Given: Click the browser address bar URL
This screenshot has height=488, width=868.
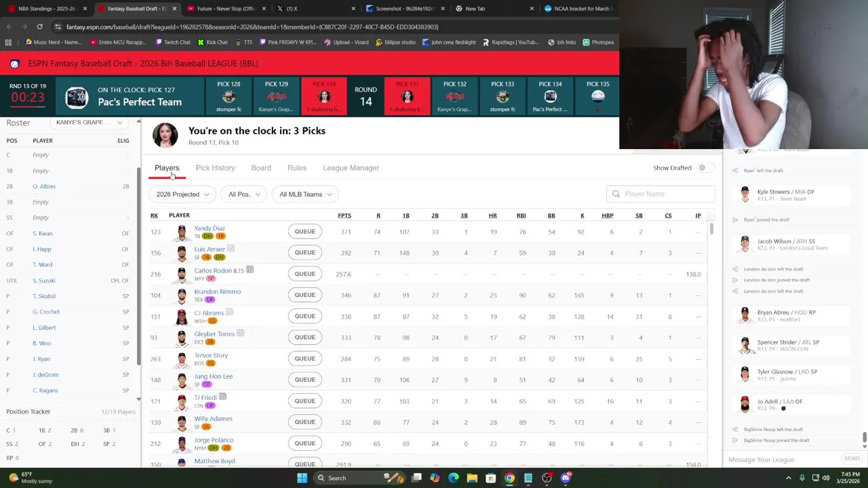Looking at the screenshot, I should click(x=252, y=26).
